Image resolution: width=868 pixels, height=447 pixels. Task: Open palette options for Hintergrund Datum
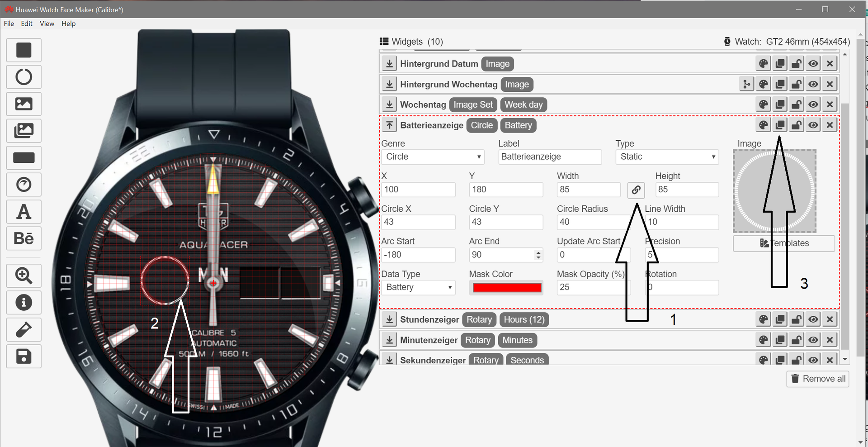coord(764,64)
